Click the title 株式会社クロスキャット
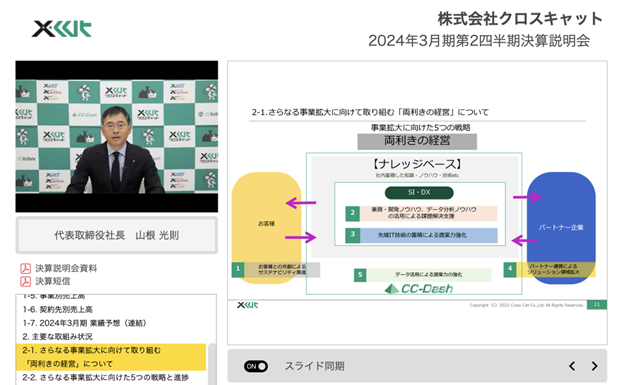Viewport: 624px width, 385px height. click(x=520, y=19)
